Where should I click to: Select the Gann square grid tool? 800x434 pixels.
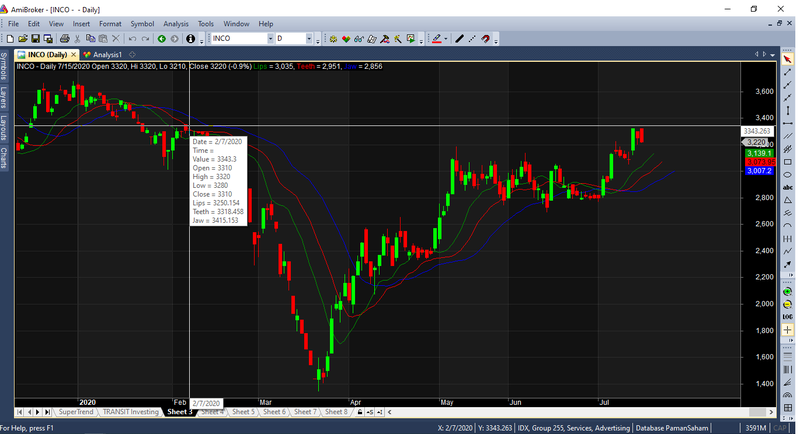coord(788,407)
